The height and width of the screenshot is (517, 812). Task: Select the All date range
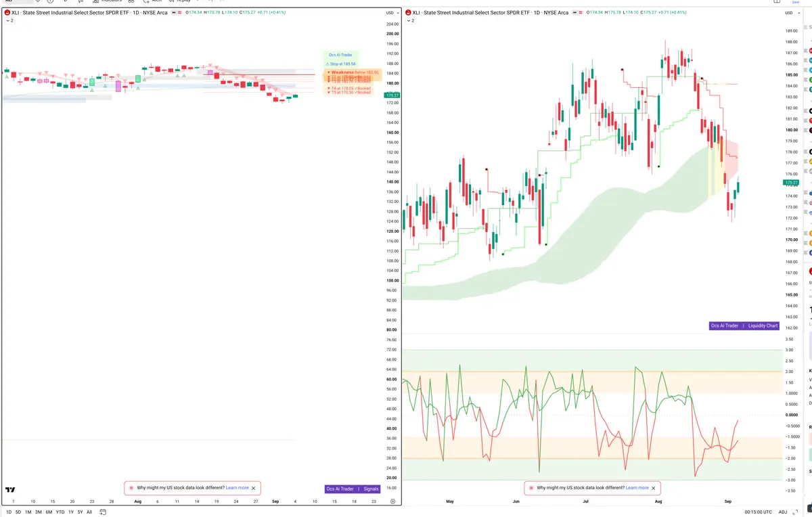pyautogui.click(x=89, y=512)
